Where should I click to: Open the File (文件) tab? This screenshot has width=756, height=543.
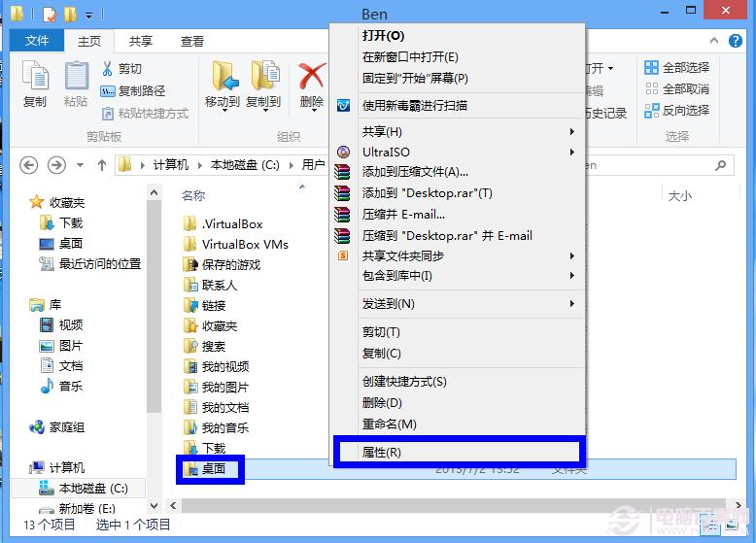(37, 41)
